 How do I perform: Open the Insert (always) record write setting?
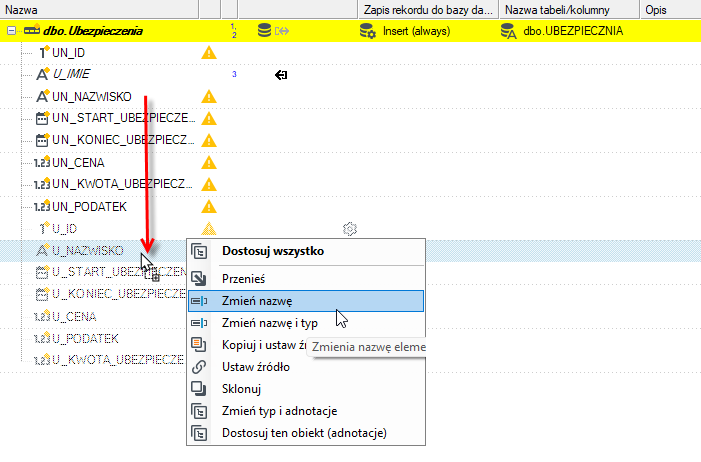pyautogui.click(x=416, y=31)
